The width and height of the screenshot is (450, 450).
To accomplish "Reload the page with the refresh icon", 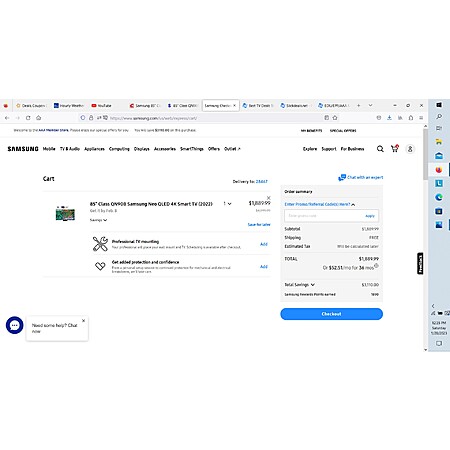I will click(x=28, y=118).
